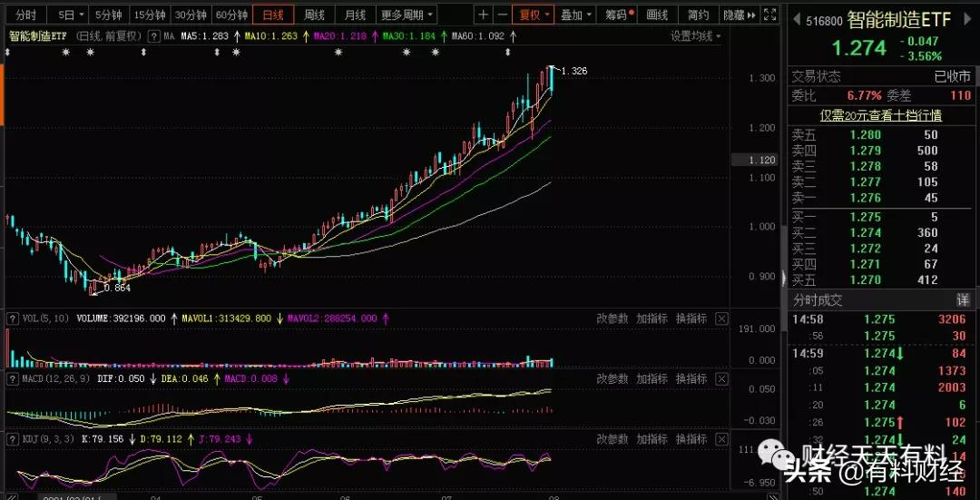Click stock code 516800
Screen dimensions: 980x500
point(824,21)
